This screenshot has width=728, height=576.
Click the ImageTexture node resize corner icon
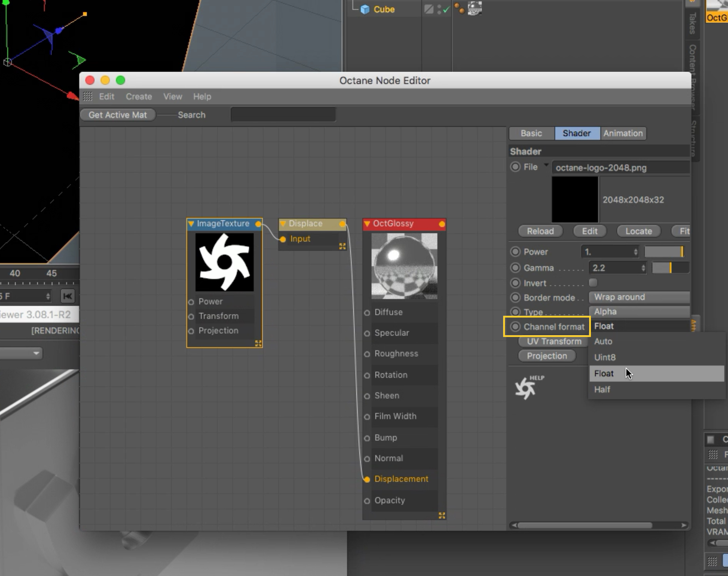point(258,343)
